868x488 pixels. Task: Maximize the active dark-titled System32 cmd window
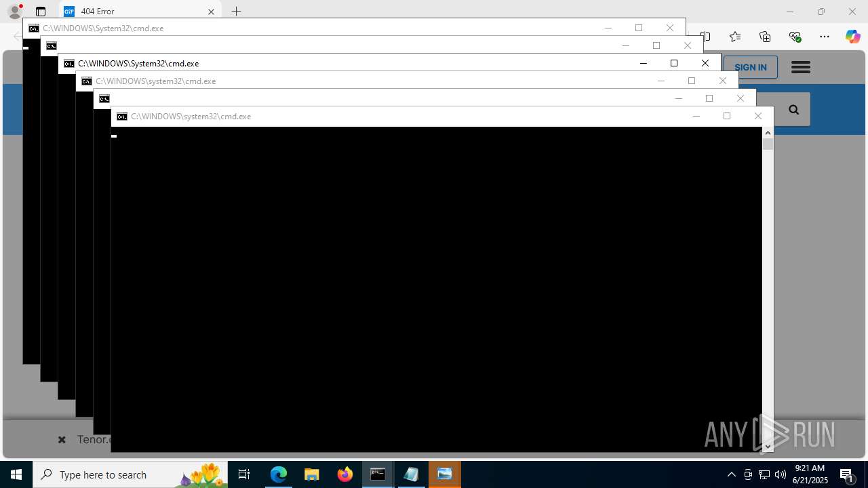(x=674, y=63)
